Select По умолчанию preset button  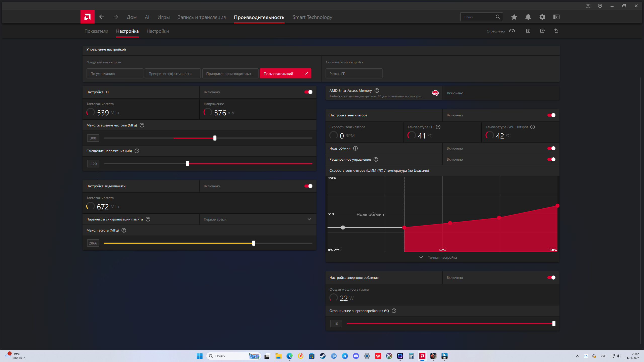pos(115,74)
